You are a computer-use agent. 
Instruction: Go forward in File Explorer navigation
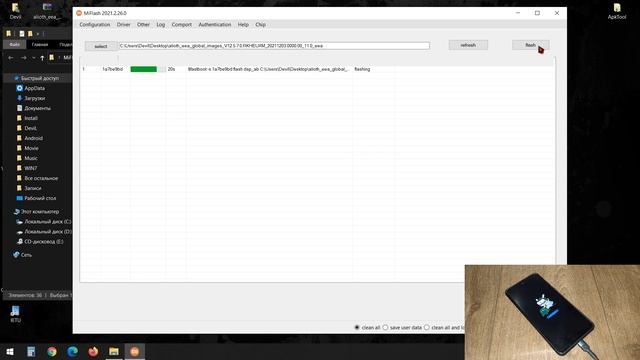coord(24,58)
